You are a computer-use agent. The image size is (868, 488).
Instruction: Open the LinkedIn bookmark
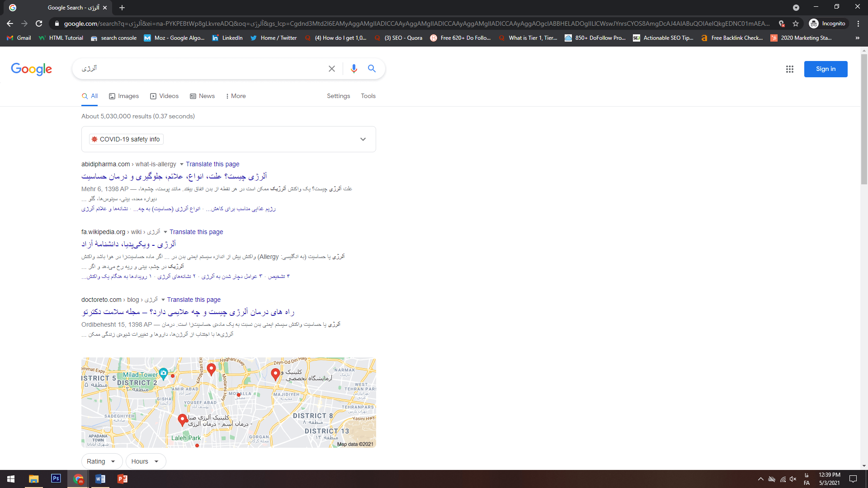pos(227,38)
